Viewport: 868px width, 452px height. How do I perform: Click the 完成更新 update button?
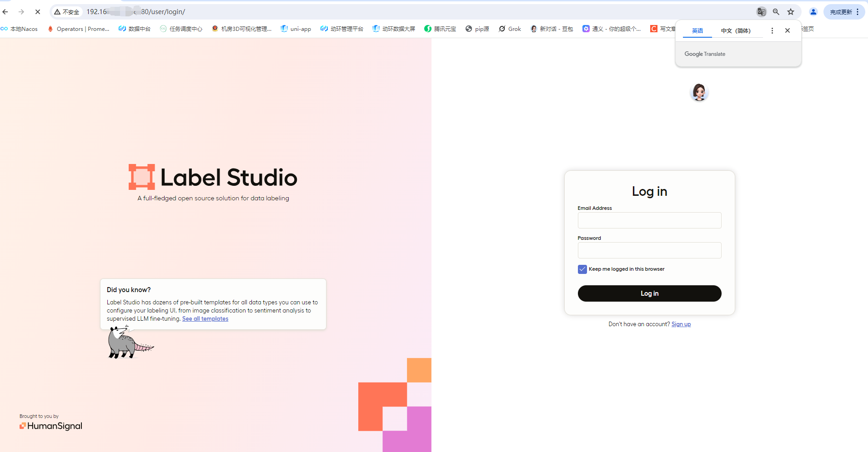(x=844, y=12)
